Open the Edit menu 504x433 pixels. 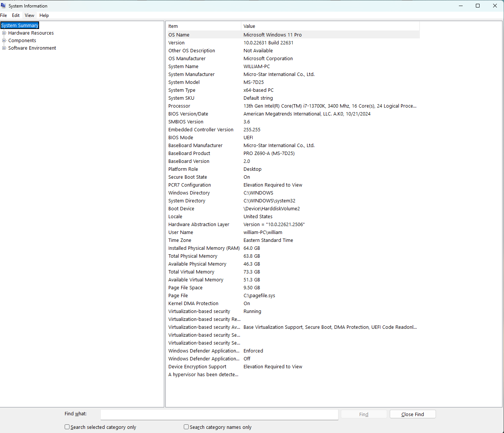click(16, 15)
